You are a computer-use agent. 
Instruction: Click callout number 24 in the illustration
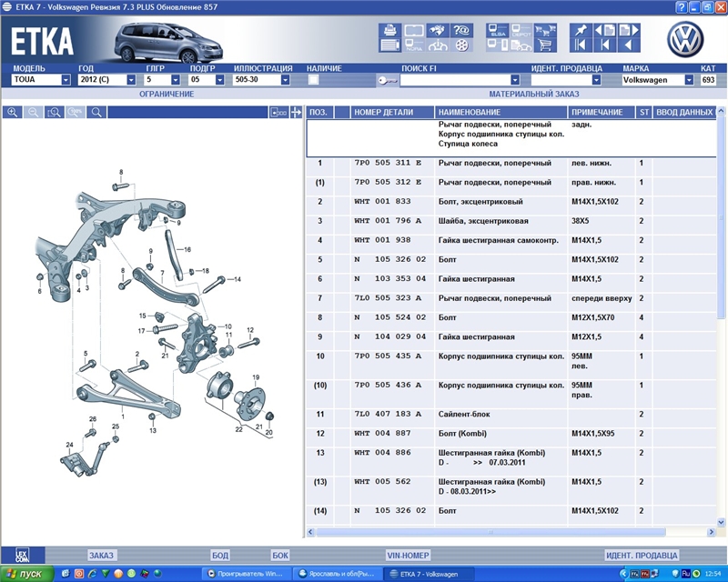pos(69,445)
